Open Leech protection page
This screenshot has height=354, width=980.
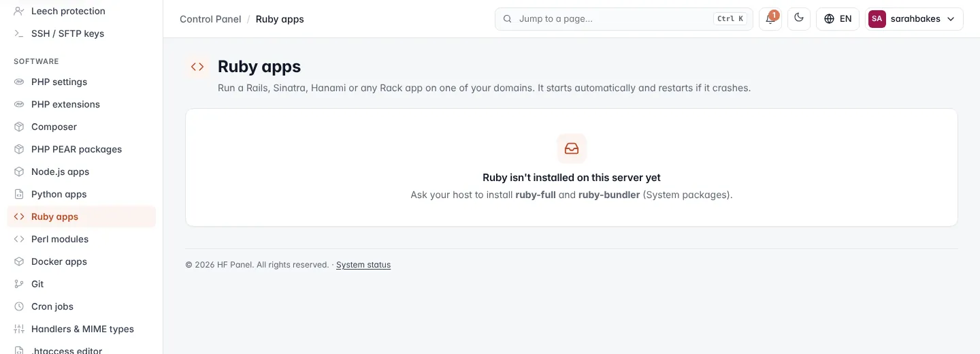pos(68,11)
